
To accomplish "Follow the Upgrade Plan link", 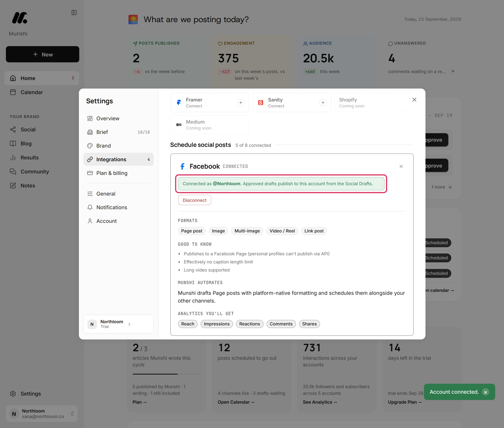I will click(405, 402).
